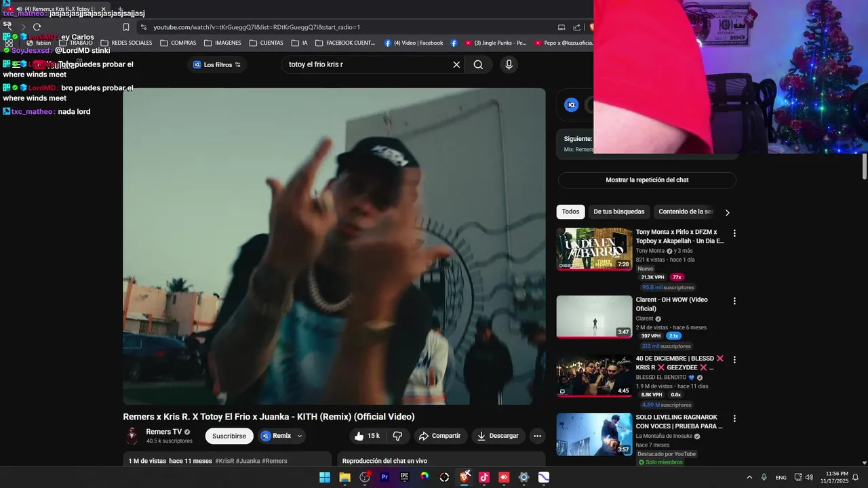Switch input language ENG indicator
Screen dimensions: 868x488
tap(781, 477)
